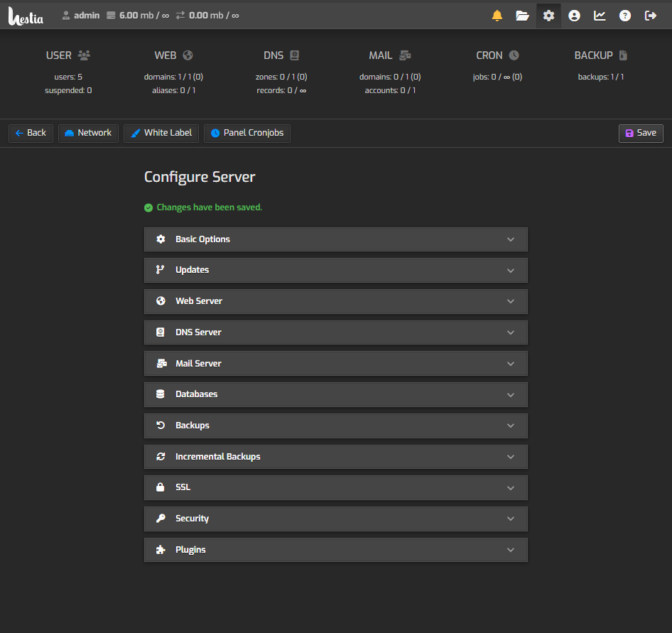Click the server settings gear icon
The height and width of the screenshot is (633, 672).
[x=548, y=16]
